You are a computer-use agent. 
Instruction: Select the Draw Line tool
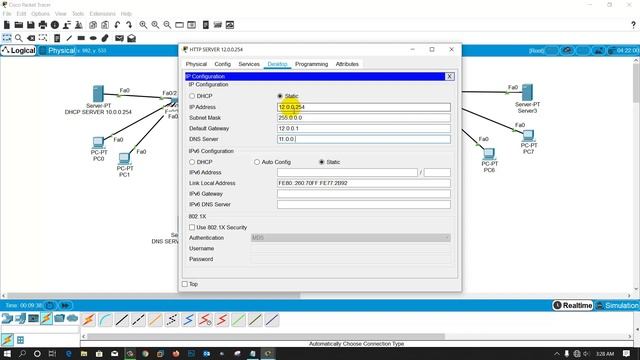[69, 38]
